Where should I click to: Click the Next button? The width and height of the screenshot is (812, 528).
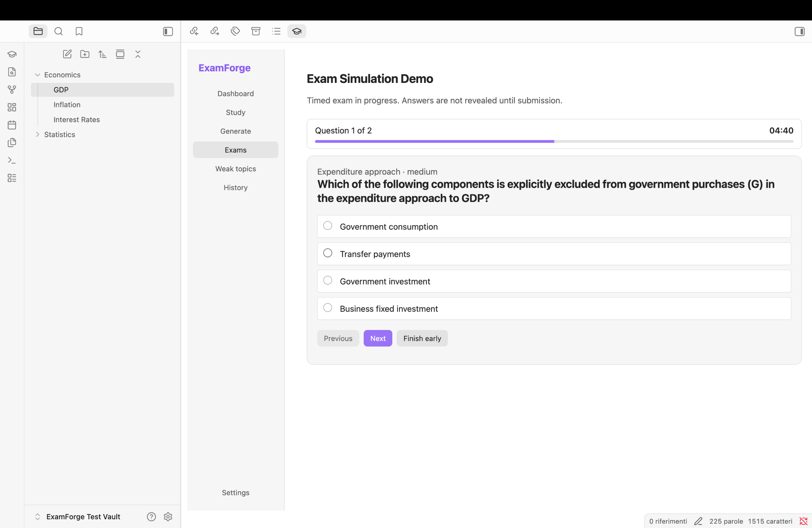click(x=378, y=338)
